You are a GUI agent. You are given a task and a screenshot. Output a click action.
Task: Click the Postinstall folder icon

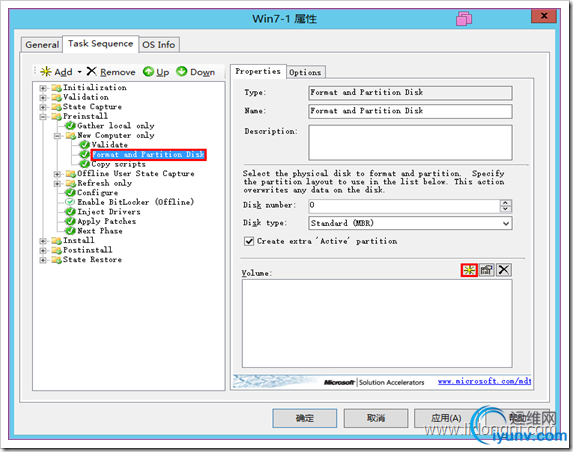click(56, 250)
